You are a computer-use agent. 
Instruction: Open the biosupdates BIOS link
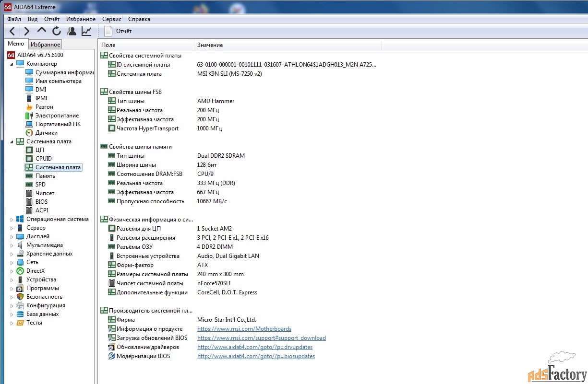point(256,356)
